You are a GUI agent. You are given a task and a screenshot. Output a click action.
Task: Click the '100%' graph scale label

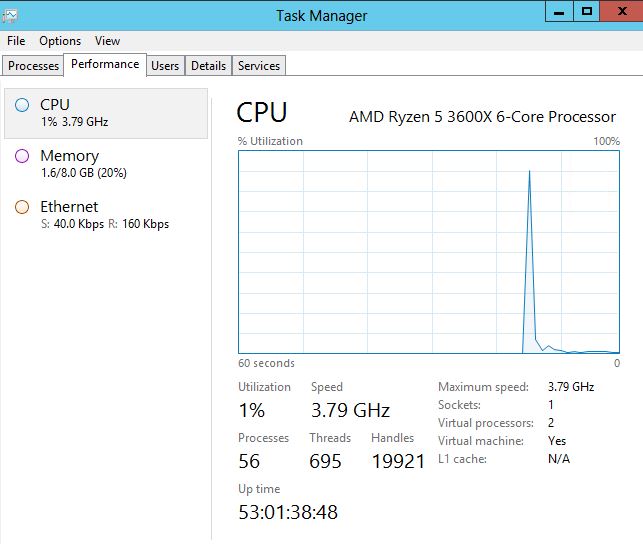(607, 141)
